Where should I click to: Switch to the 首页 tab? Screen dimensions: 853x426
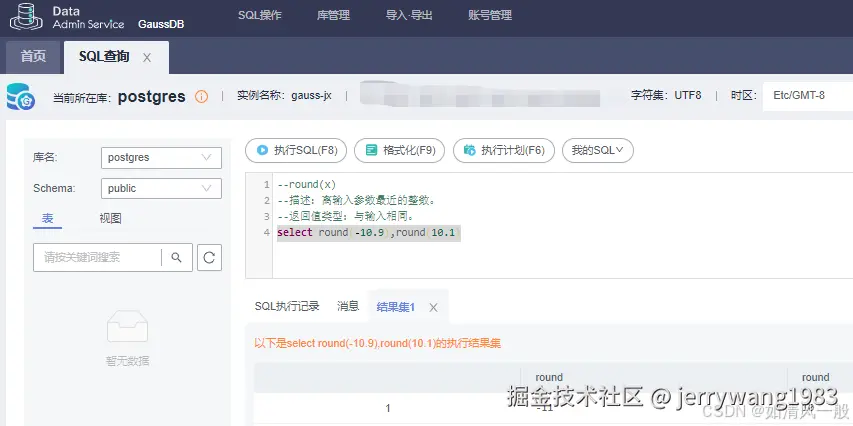pos(33,57)
